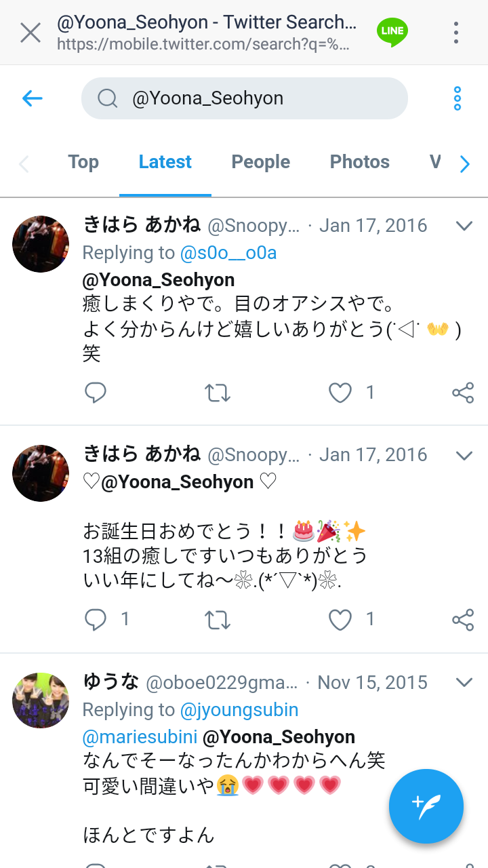Expand options for the birthday tweet
The image size is (488, 868).
tap(464, 455)
